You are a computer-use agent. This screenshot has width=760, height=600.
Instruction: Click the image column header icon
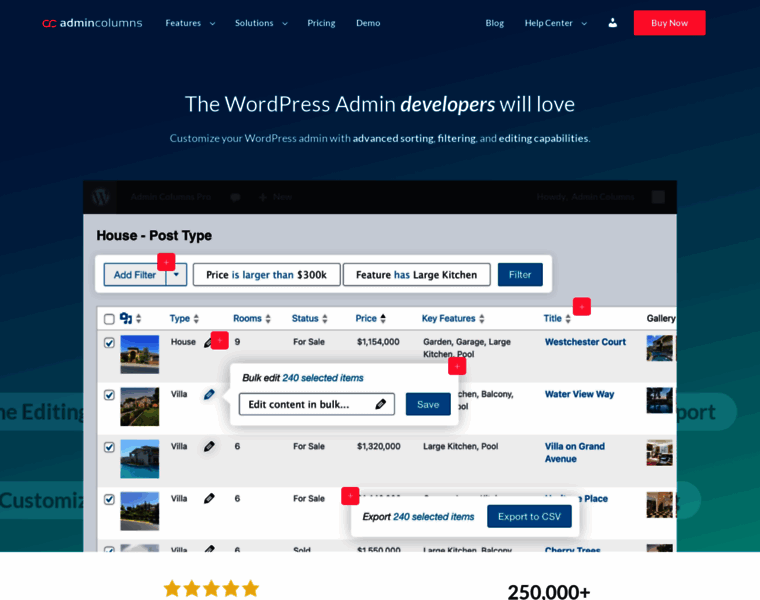coord(126,318)
